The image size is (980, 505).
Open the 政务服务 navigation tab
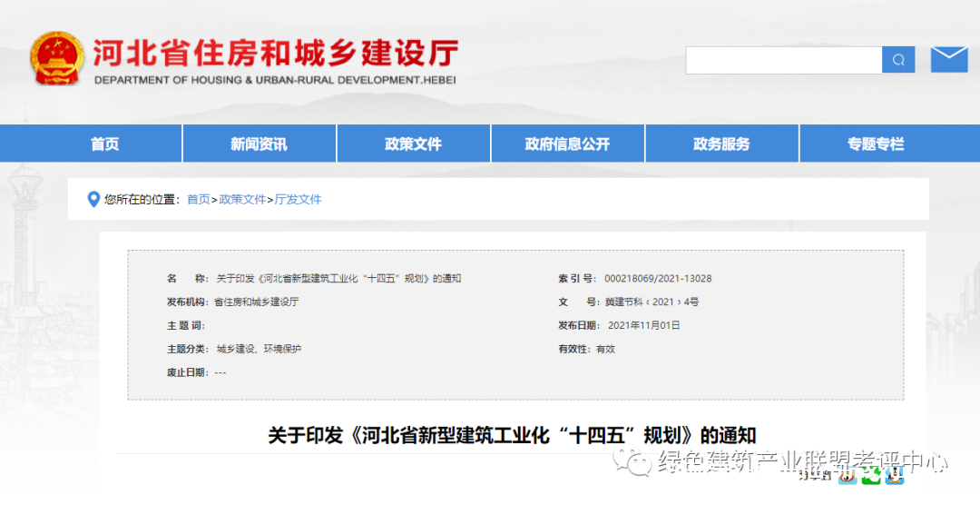(721, 144)
